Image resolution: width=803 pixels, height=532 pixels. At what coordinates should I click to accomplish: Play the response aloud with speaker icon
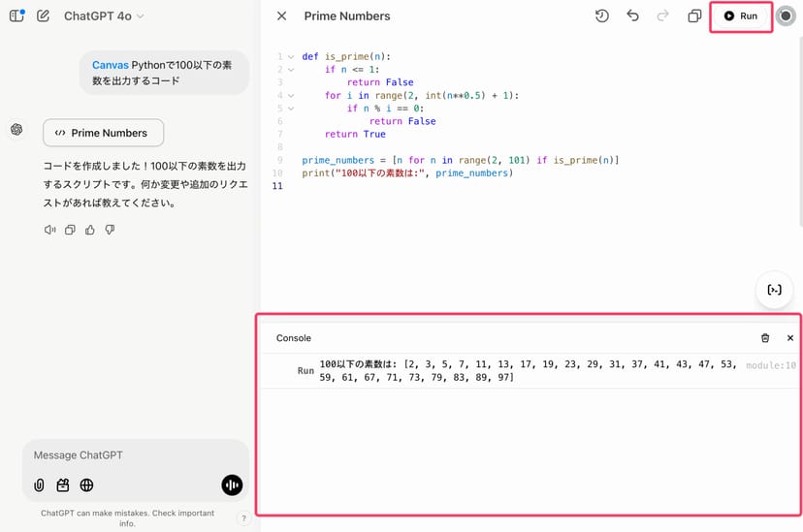point(49,230)
